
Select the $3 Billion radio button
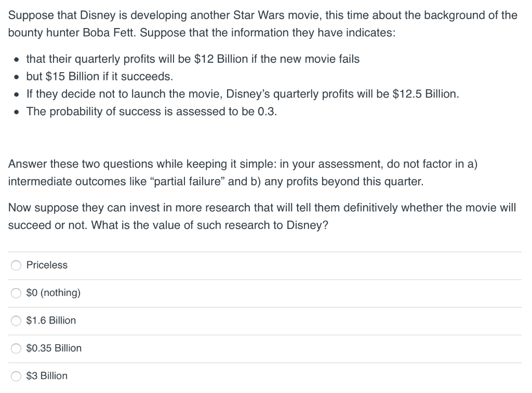pos(16,376)
